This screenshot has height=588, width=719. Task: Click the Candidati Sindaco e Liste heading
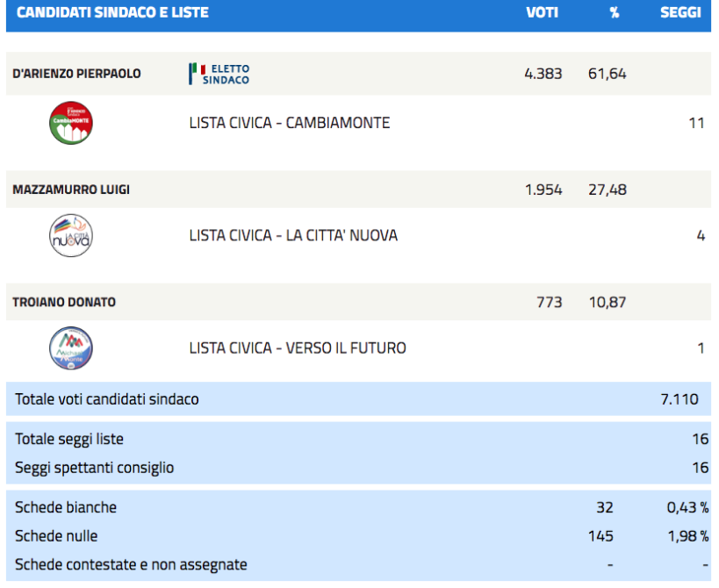(x=112, y=12)
